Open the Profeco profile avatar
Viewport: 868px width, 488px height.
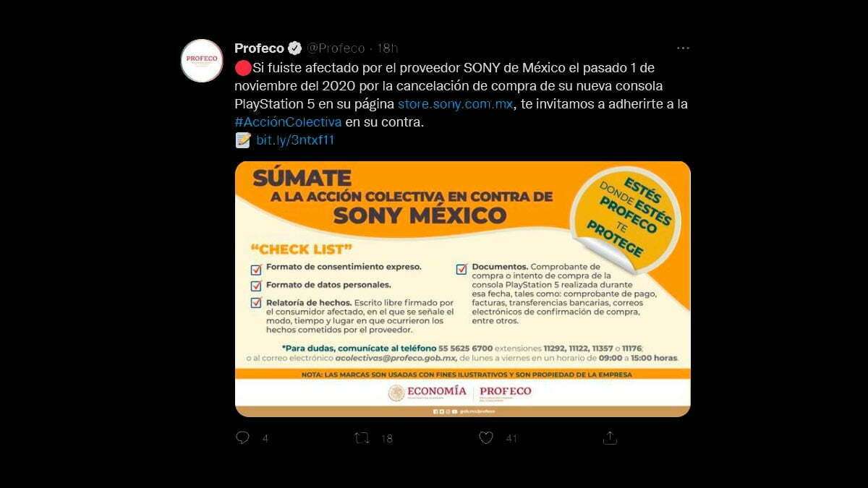(x=202, y=61)
